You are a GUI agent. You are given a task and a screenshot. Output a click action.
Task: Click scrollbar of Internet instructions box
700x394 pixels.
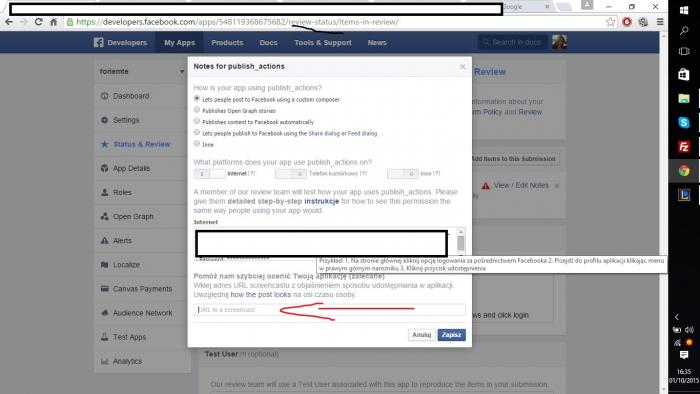(x=461, y=244)
